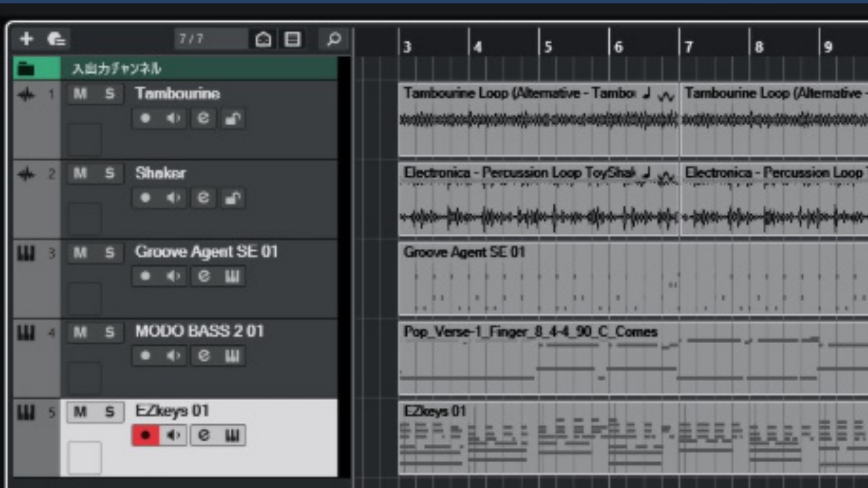Viewport: 868px width, 488px height.
Task: Open the 7 / 7 track count filter
Action: [x=210, y=39]
